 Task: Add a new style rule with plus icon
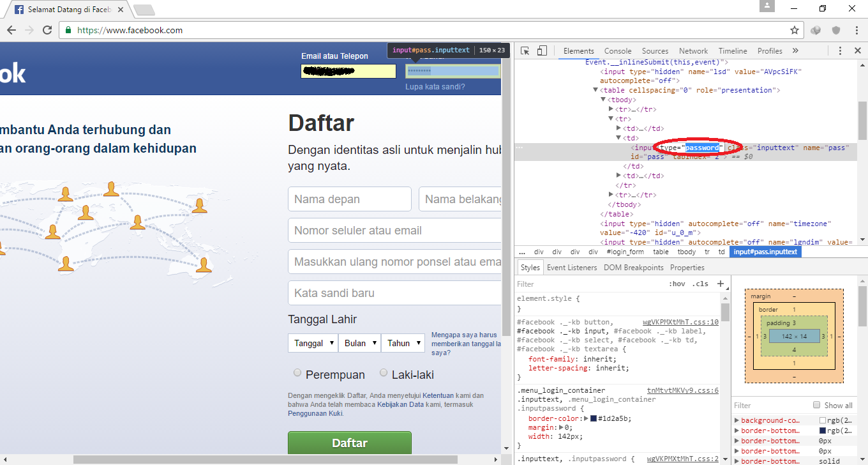721,284
